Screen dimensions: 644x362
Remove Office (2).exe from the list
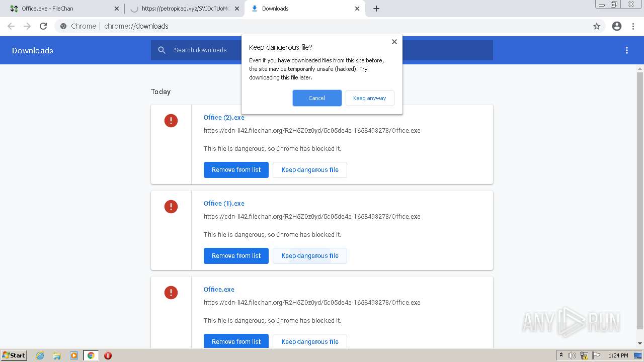click(x=236, y=170)
